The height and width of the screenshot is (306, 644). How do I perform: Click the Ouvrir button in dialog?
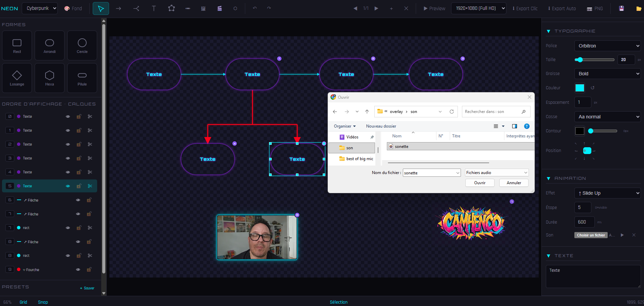480,183
